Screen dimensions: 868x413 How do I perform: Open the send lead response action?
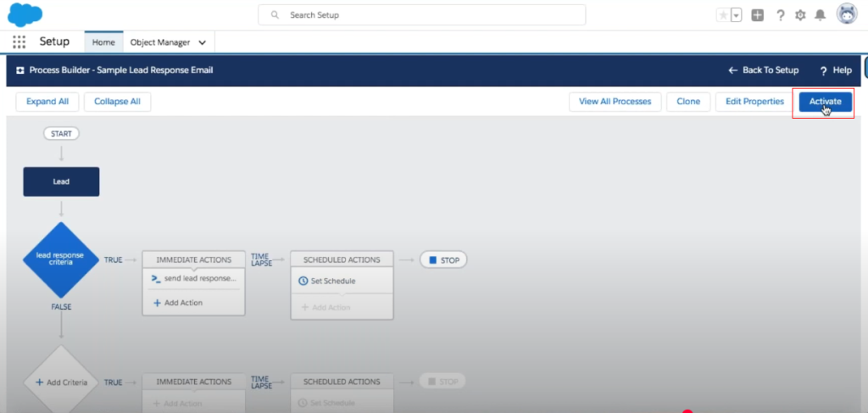194,279
